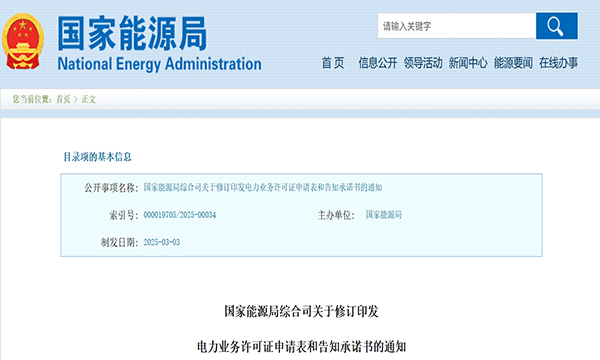
Task: Focus the keyword search input field
Action: [x=457, y=26]
